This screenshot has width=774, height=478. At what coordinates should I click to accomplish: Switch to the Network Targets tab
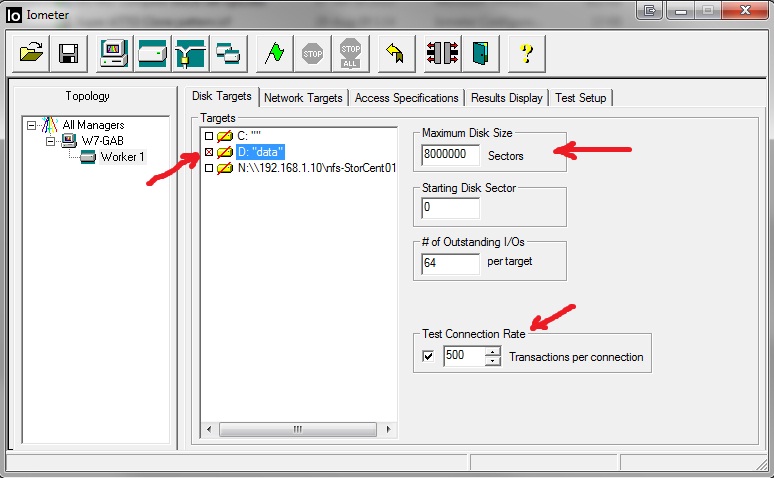(x=303, y=98)
